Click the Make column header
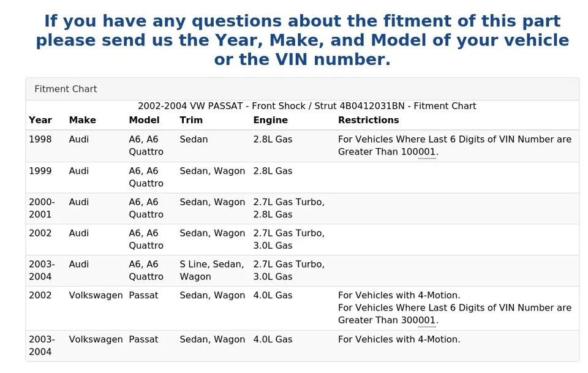 [82, 120]
